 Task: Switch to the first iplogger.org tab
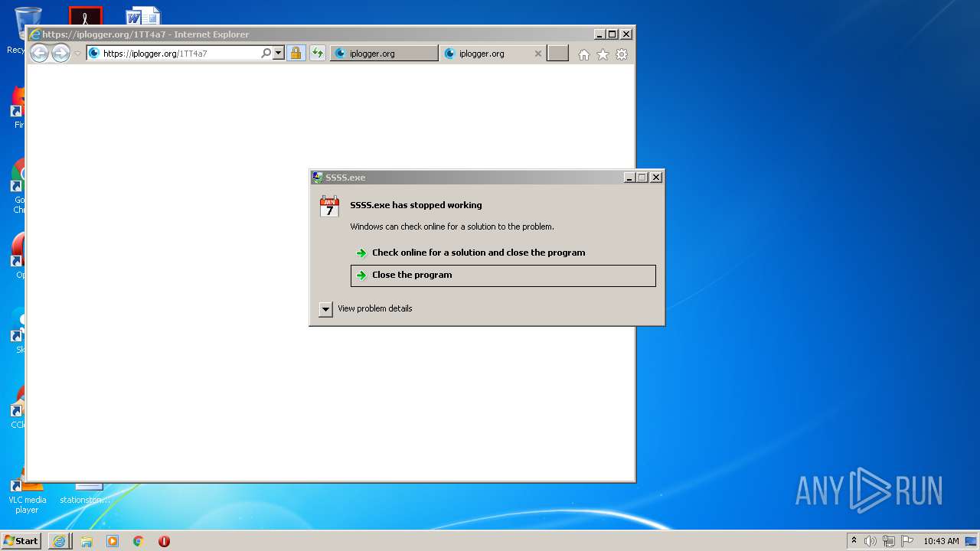coord(384,54)
